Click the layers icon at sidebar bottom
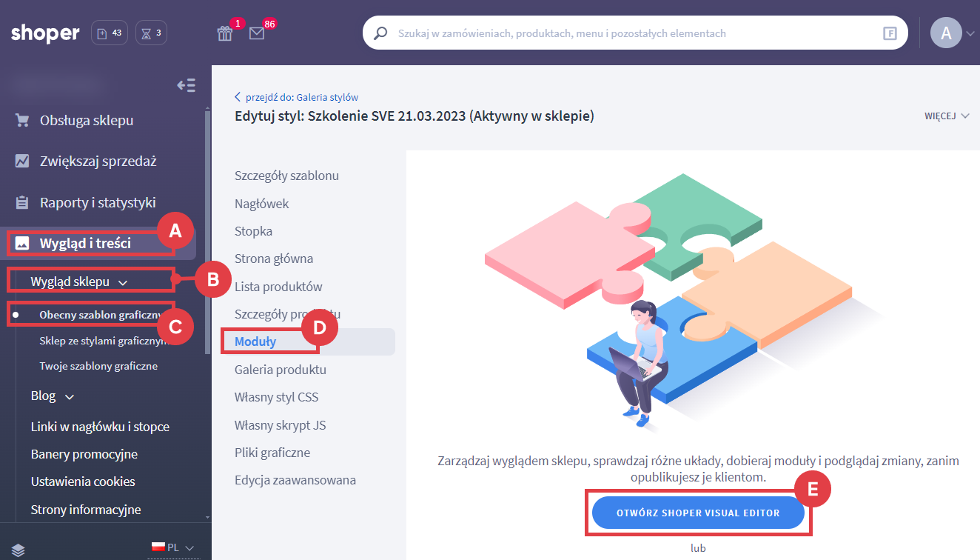The height and width of the screenshot is (560, 980). tap(19, 549)
